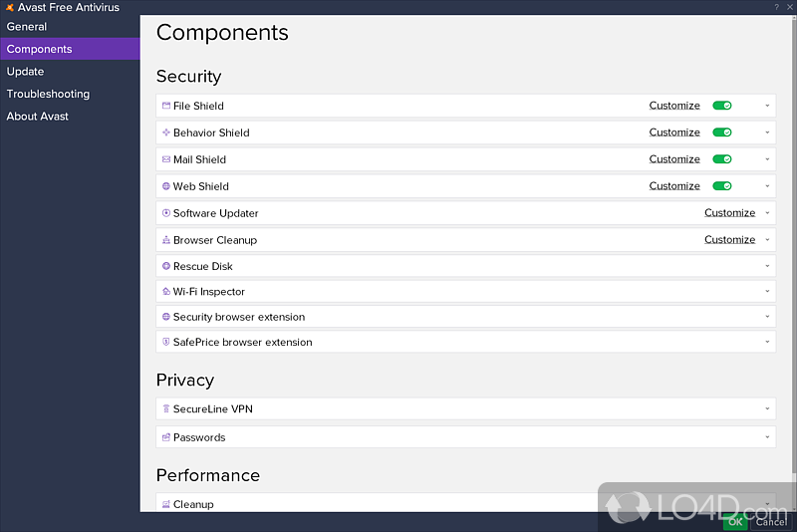Click the Software Updater icon
The height and width of the screenshot is (532, 797).
pos(165,213)
